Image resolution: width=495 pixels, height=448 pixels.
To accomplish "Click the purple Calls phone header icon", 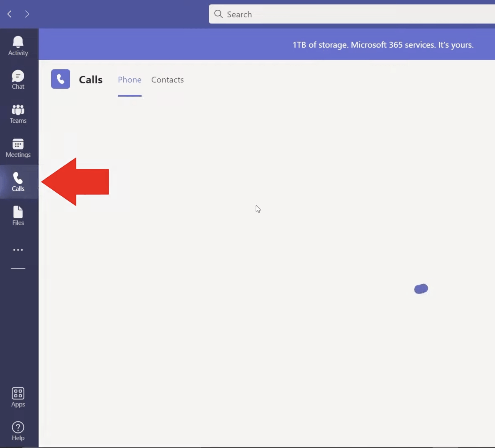I will [x=61, y=79].
